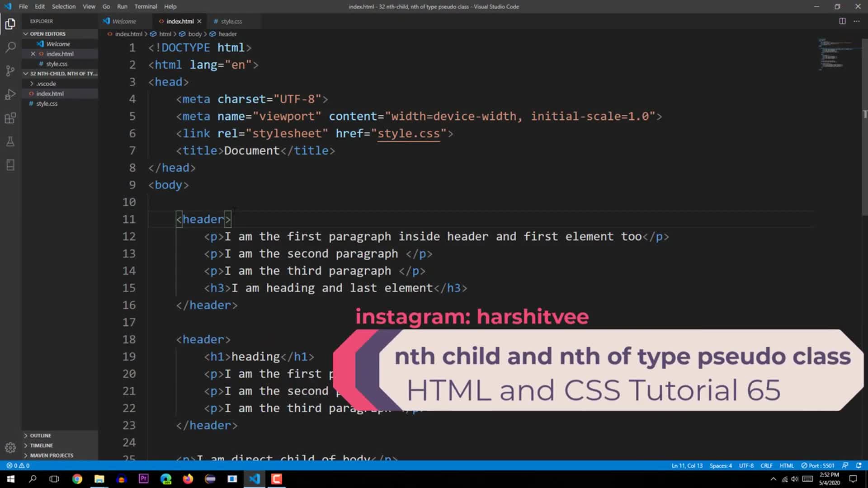Expand the .vscode folder
The height and width of the screenshot is (488, 868).
coord(46,84)
